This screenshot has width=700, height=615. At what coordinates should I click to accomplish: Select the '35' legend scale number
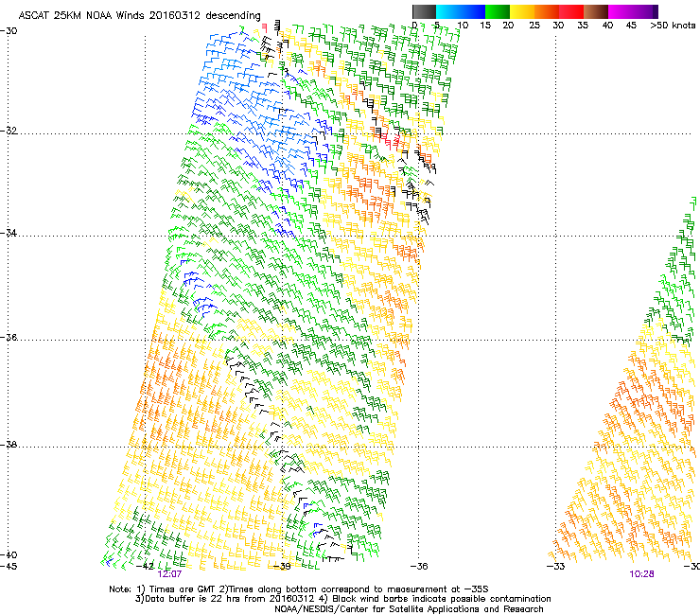pyautogui.click(x=583, y=26)
